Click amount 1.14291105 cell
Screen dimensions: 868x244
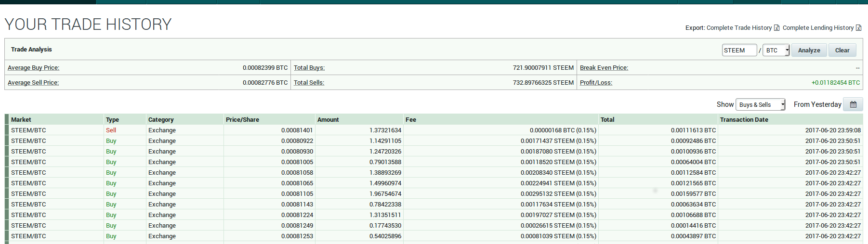[385, 141]
